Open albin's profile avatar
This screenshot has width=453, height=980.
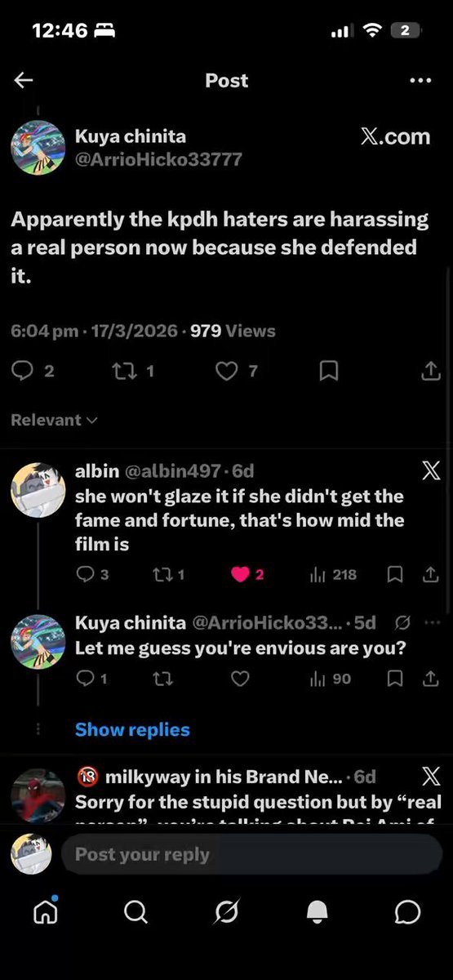coord(38,489)
